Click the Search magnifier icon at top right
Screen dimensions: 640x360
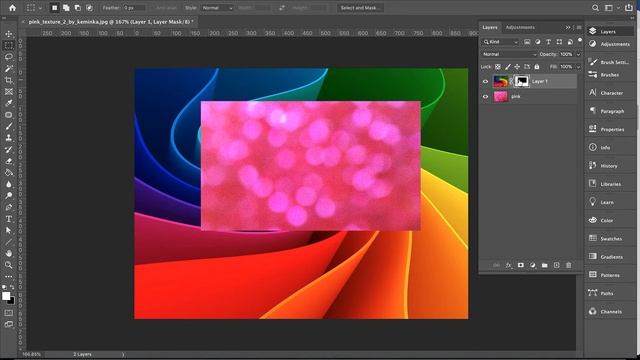click(596, 8)
